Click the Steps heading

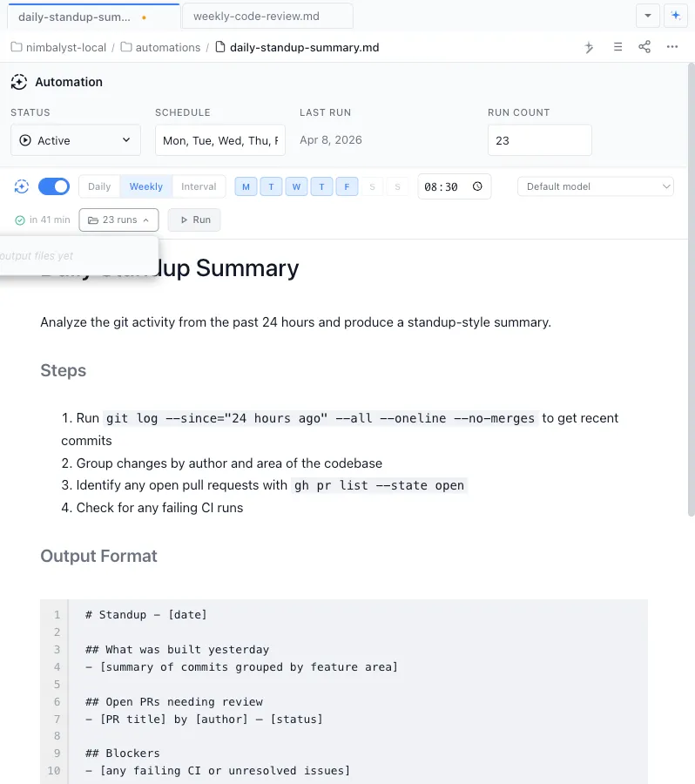(63, 370)
